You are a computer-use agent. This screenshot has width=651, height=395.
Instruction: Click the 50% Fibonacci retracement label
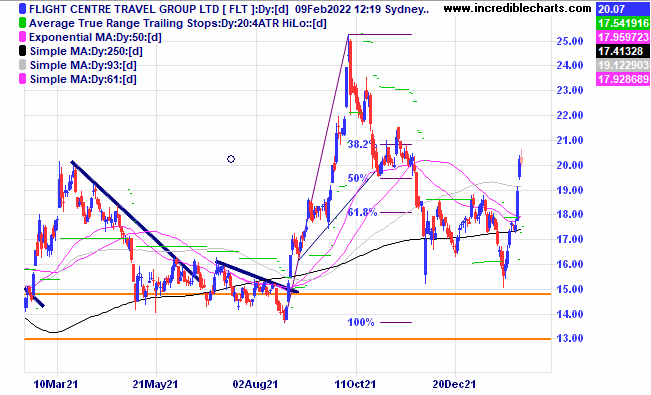click(x=357, y=178)
